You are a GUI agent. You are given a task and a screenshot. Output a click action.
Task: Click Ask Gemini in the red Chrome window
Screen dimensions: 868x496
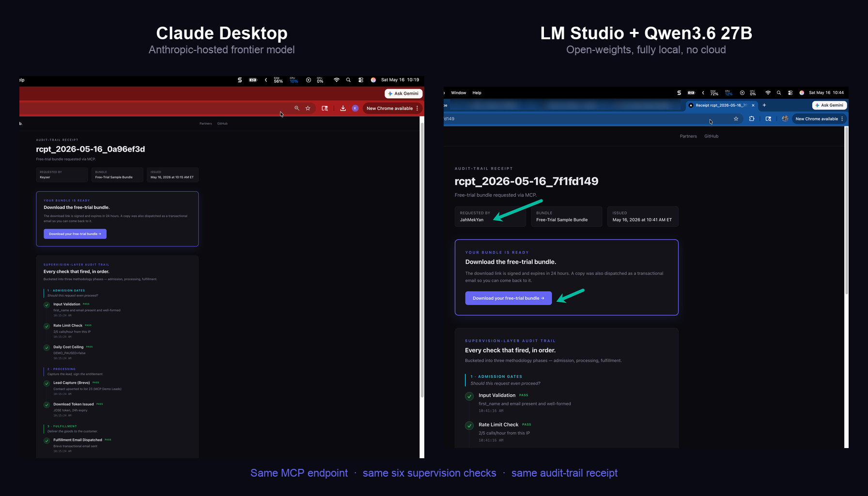tap(403, 93)
